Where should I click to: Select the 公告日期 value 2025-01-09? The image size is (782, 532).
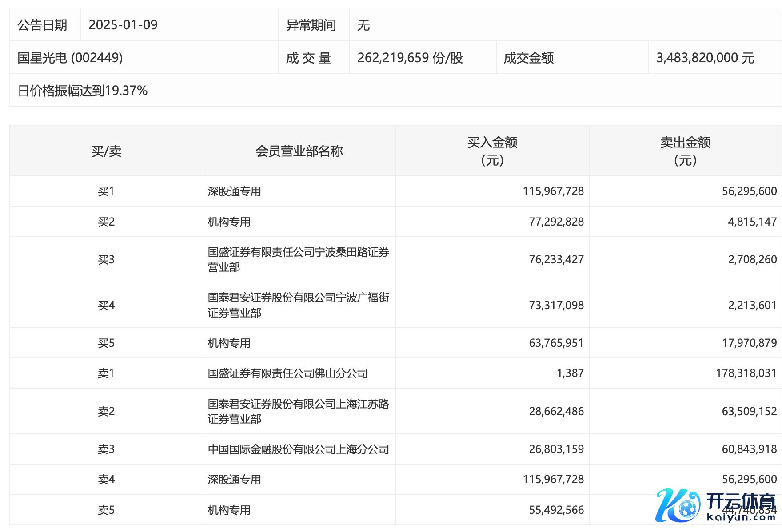tap(123, 25)
